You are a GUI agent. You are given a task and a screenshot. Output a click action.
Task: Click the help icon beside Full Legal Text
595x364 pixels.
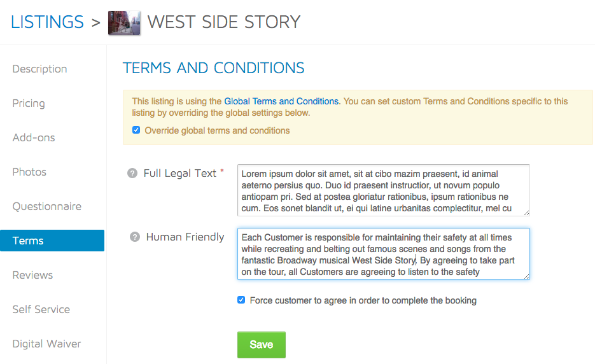pos(132,174)
